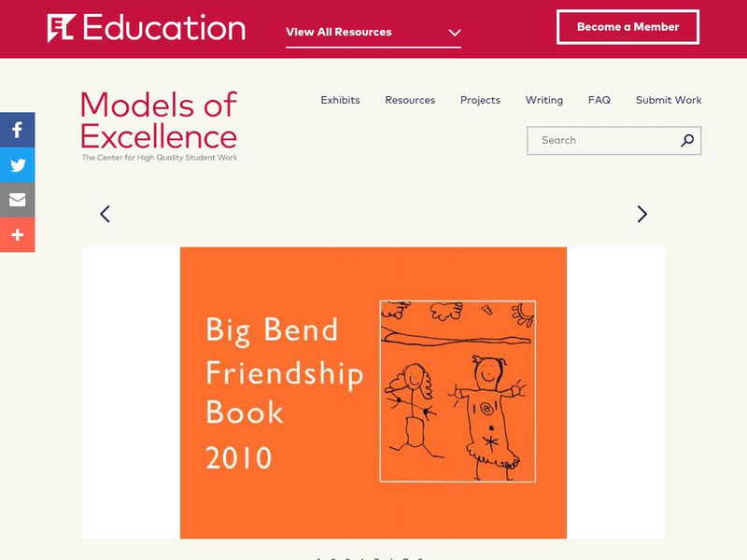This screenshot has width=747, height=560.
Task: Go to the Projects page
Action: point(480,100)
